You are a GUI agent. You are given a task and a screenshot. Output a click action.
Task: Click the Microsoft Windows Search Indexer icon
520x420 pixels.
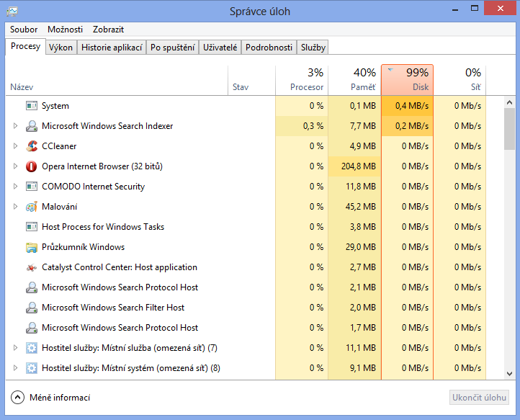(31, 126)
